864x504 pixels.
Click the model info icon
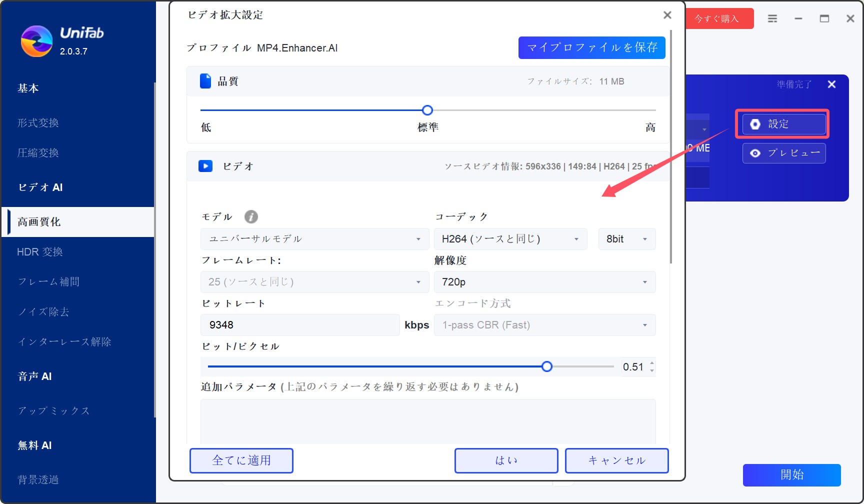tap(251, 216)
